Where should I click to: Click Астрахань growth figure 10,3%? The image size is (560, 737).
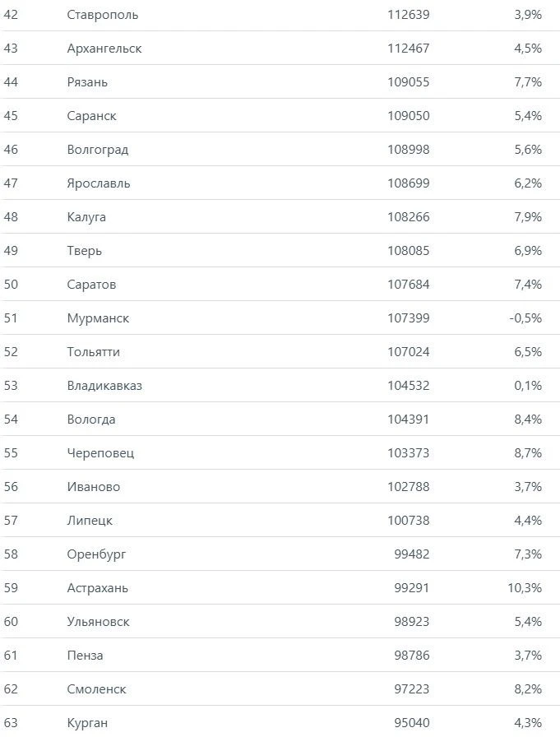(x=525, y=588)
